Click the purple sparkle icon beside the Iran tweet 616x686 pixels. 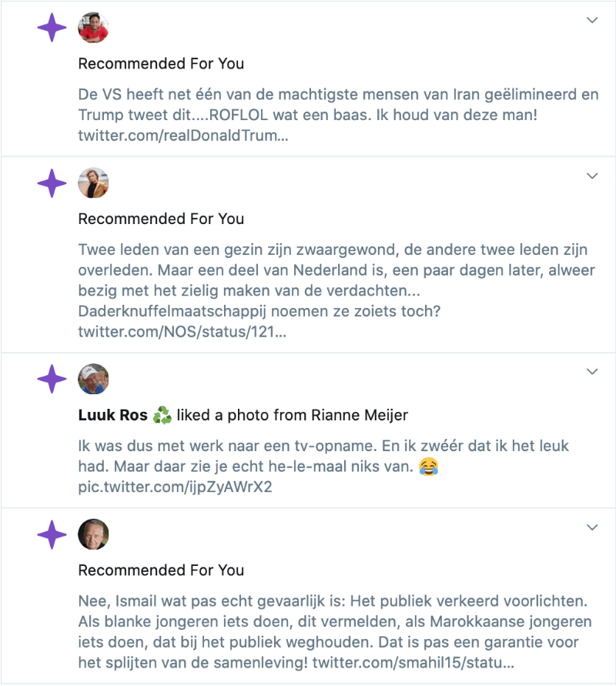point(52,28)
